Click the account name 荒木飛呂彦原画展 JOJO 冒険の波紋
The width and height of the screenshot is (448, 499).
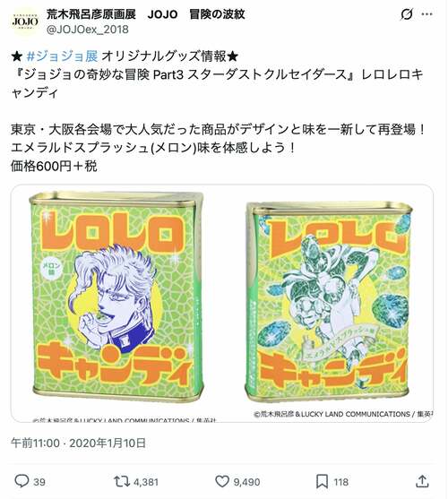click(146, 14)
